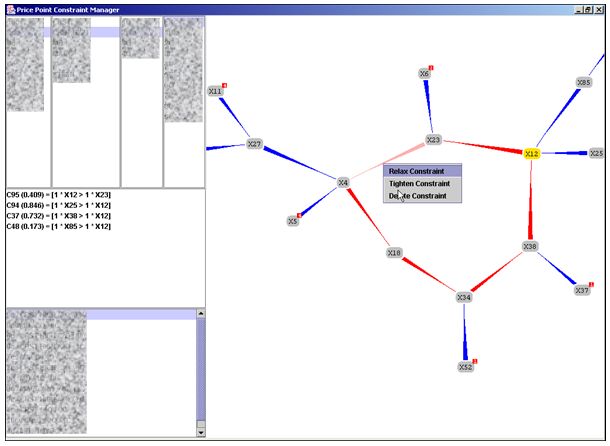Select the highlighted X12 node
The height and width of the screenshot is (446, 610).
tap(531, 153)
